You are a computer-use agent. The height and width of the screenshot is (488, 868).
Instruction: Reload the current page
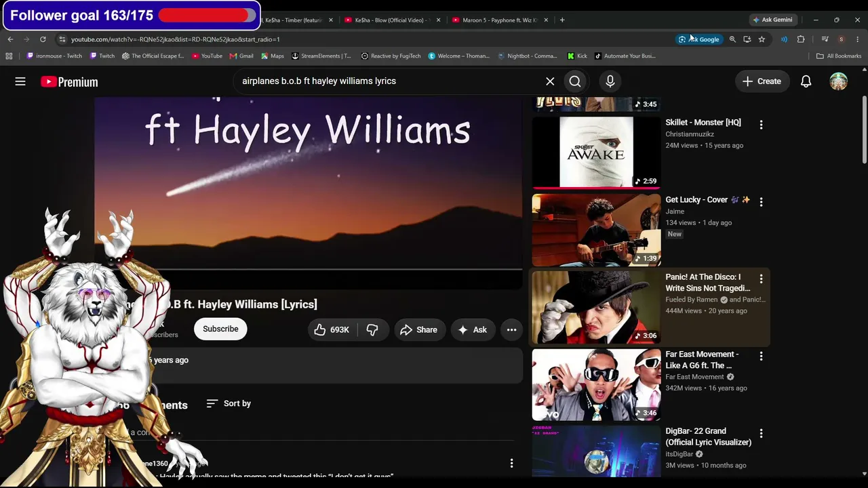[43, 39]
